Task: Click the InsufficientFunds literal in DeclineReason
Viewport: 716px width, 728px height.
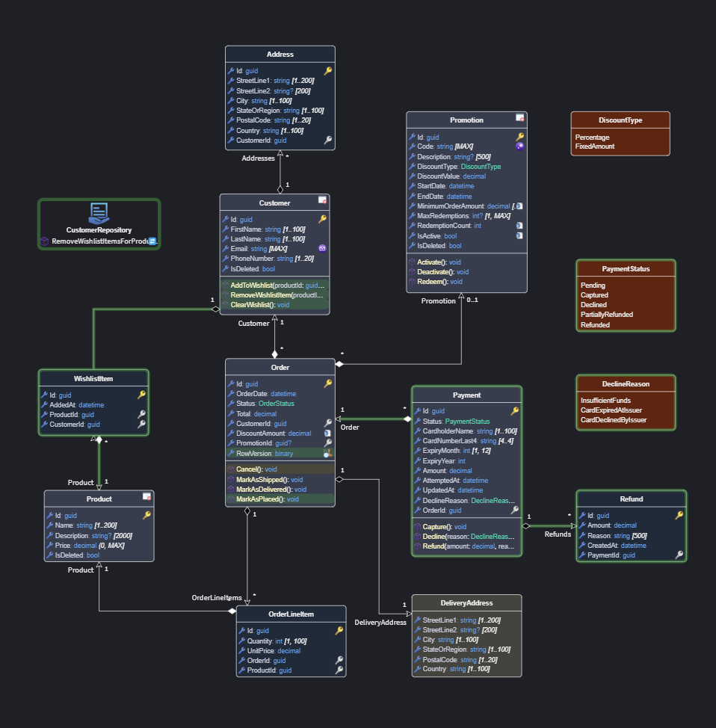Action: tap(605, 400)
